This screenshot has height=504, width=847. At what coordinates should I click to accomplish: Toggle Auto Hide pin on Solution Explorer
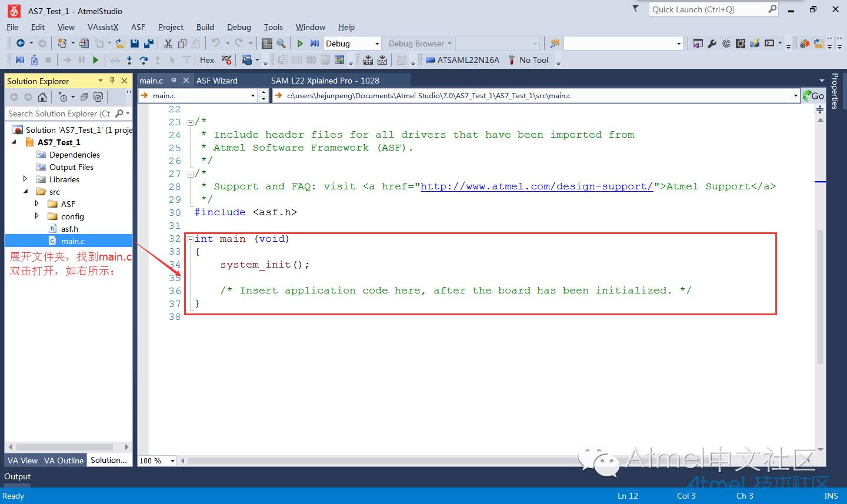[112, 81]
